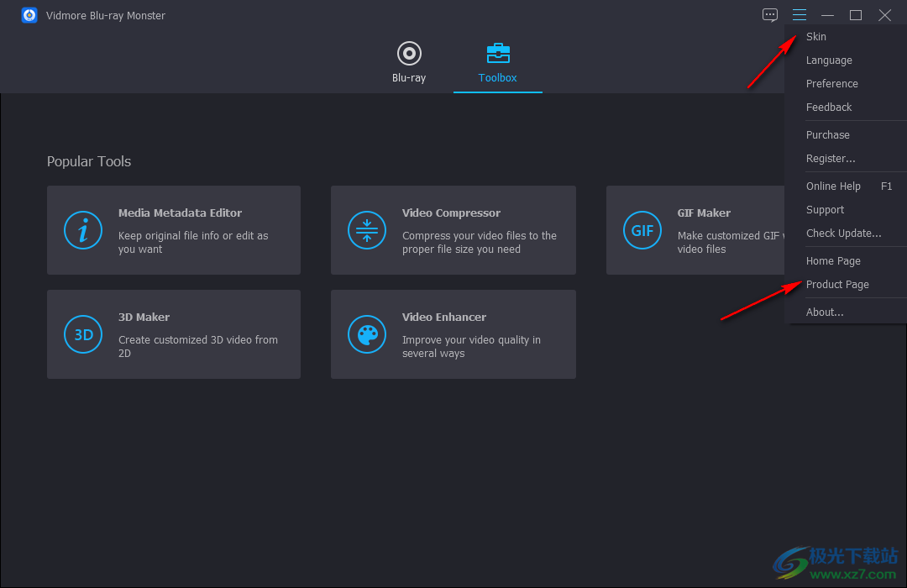The width and height of the screenshot is (907, 588).
Task: Go to Product Page link
Action: [x=837, y=285]
